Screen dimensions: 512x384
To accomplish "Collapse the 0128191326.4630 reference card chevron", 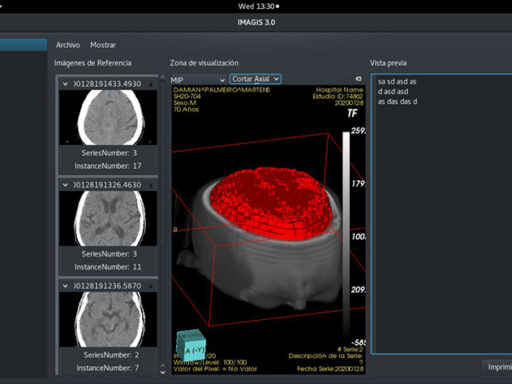I will (65, 185).
